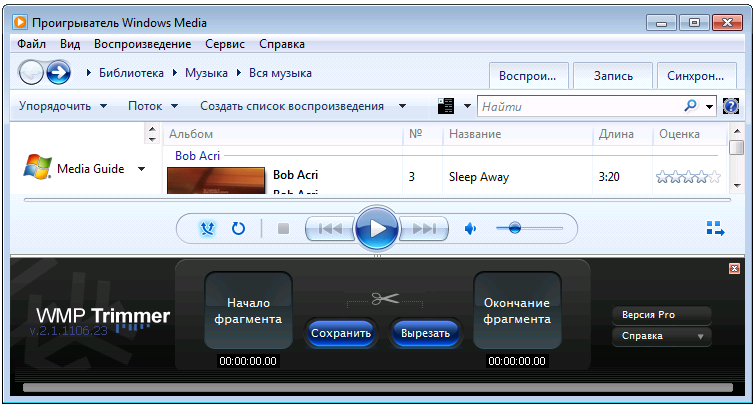Image resolution: width=756 pixels, height=407 pixels.
Task: Open the Вид menu
Action: 70,44
